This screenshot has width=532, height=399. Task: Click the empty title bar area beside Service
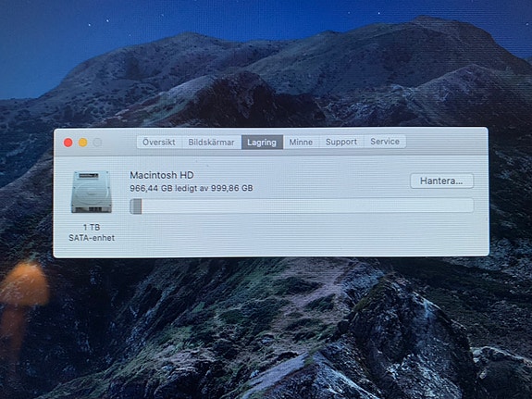[x=446, y=142]
